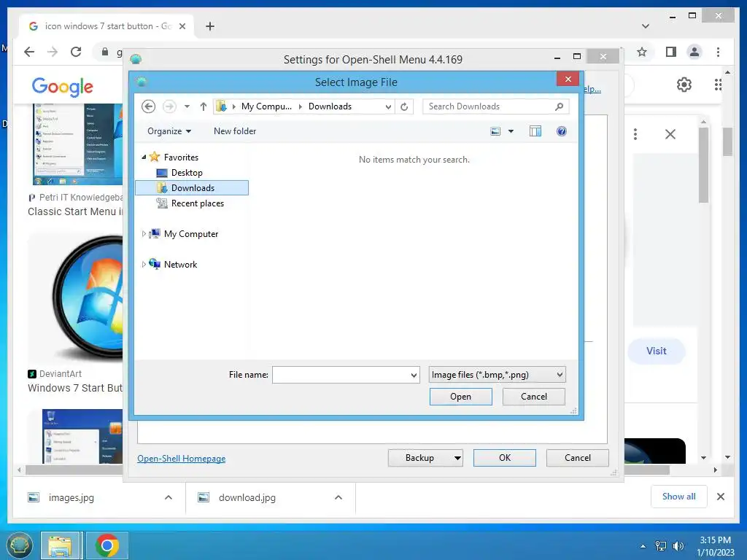Show all downloads

coord(679,497)
